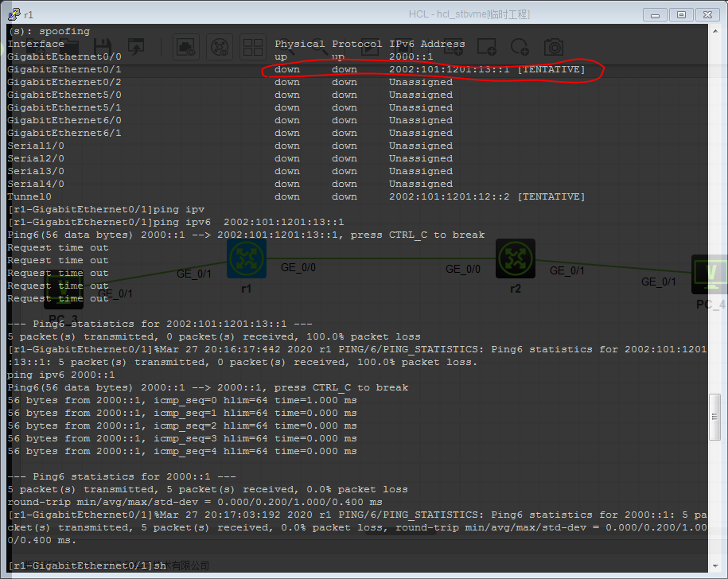
Task: Click the command prompt line ending in 'sh'
Action: pos(87,566)
